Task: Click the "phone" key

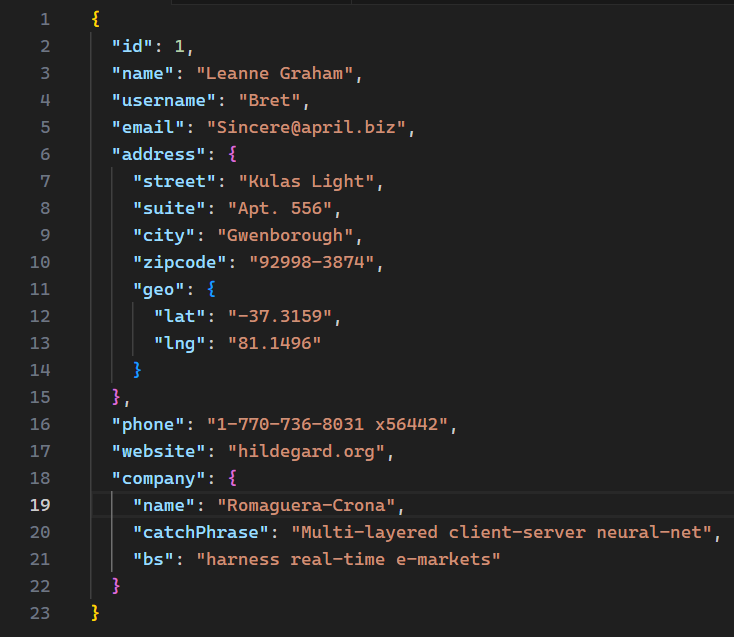Action: tap(148, 425)
